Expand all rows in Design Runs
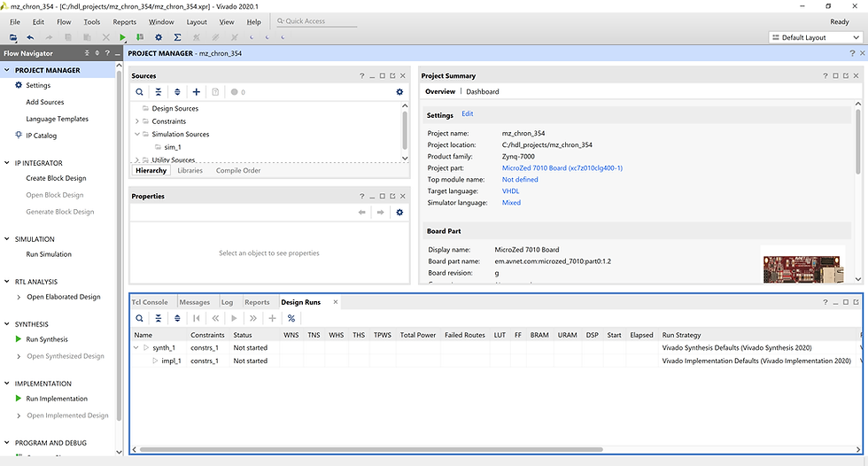 [x=177, y=318]
